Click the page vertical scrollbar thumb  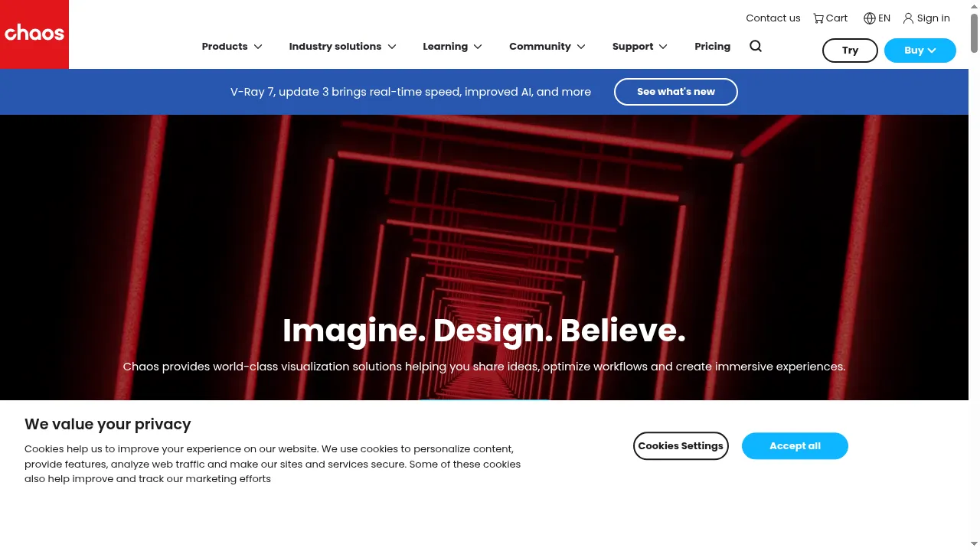(x=974, y=34)
